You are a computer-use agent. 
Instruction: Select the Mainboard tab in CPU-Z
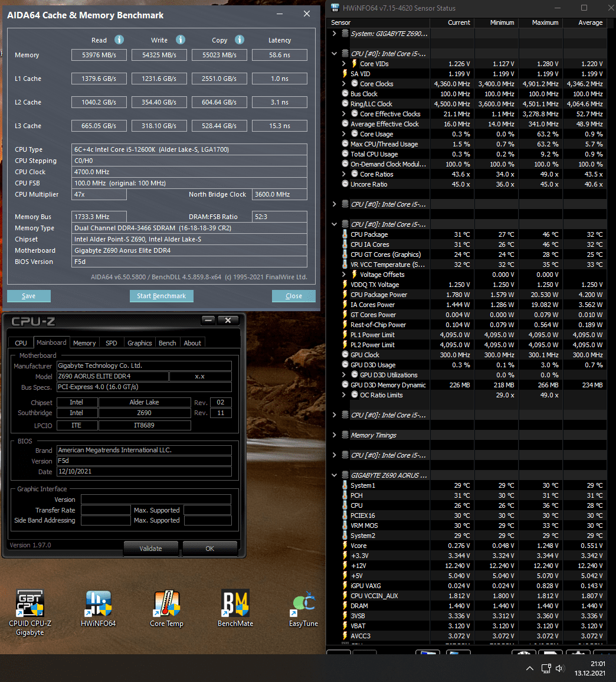click(x=51, y=342)
